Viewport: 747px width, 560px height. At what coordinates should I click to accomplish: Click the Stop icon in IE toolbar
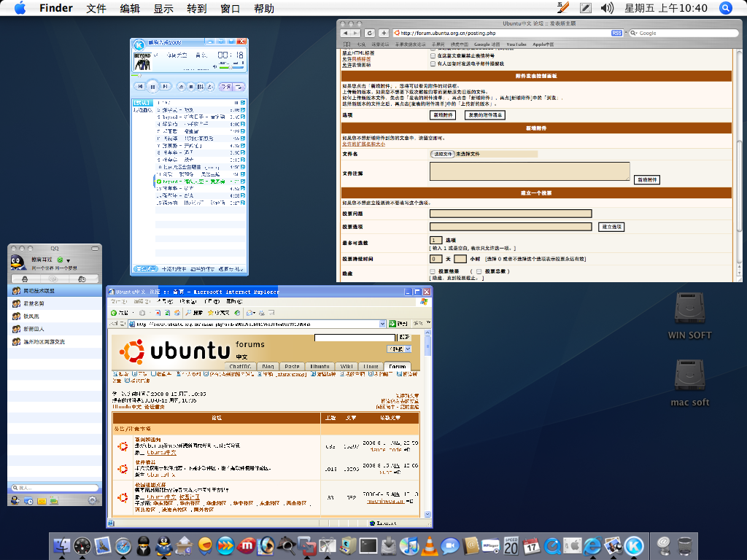coord(158,313)
